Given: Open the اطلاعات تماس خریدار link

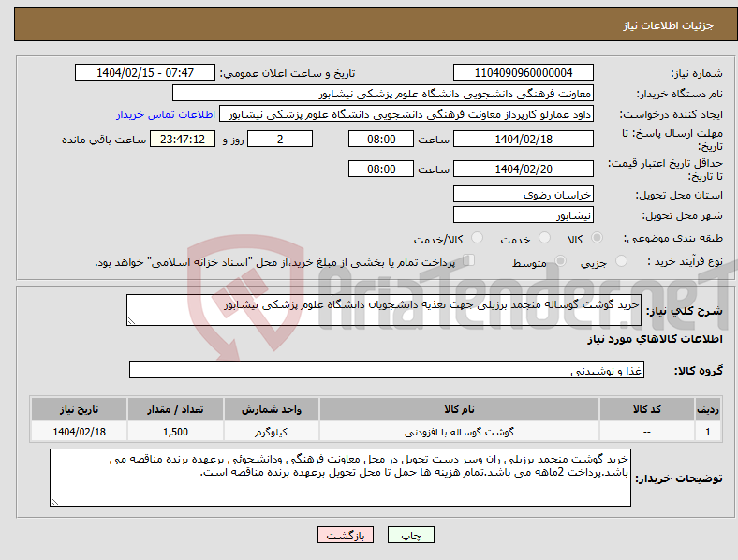Looking at the screenshot, I should pos(166,114).
